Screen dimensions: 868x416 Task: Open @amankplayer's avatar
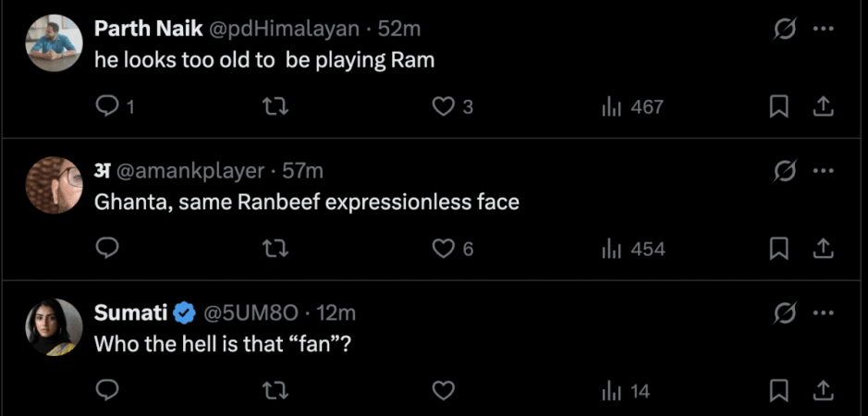tap(55, 185)
